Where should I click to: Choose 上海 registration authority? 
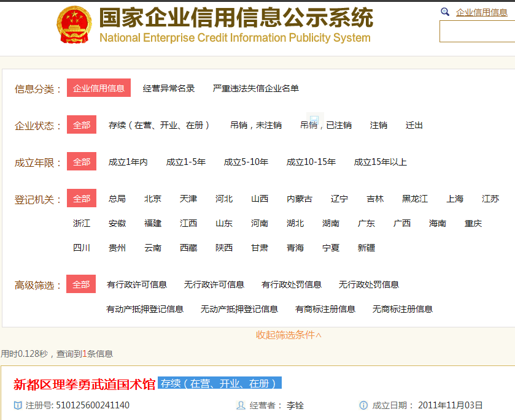[455, 199]
